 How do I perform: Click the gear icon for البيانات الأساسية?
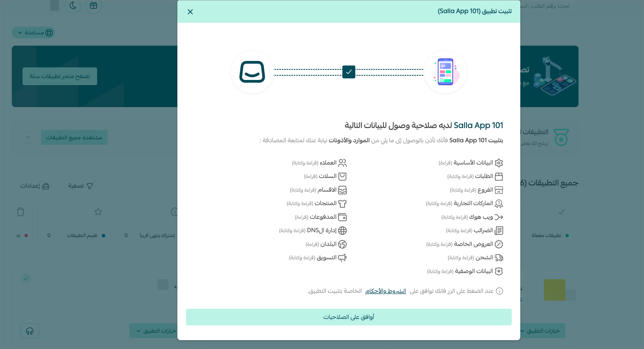pos(499,163)
